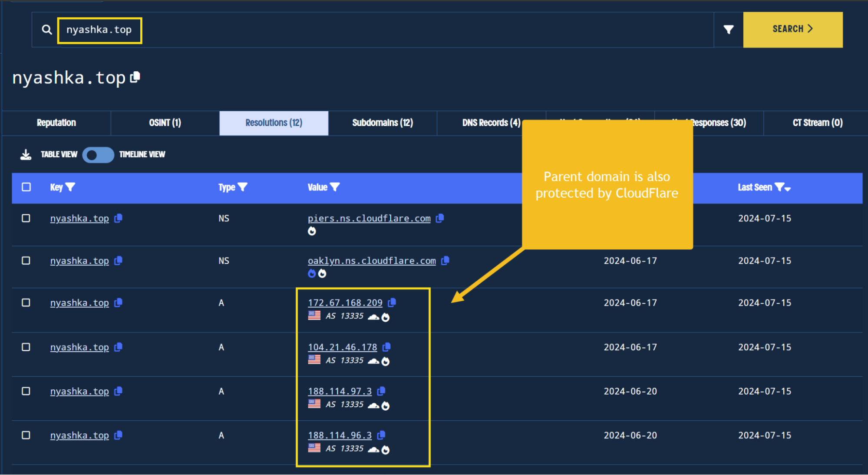Click US flag under 172.67.168.209

tap(314, 315)
